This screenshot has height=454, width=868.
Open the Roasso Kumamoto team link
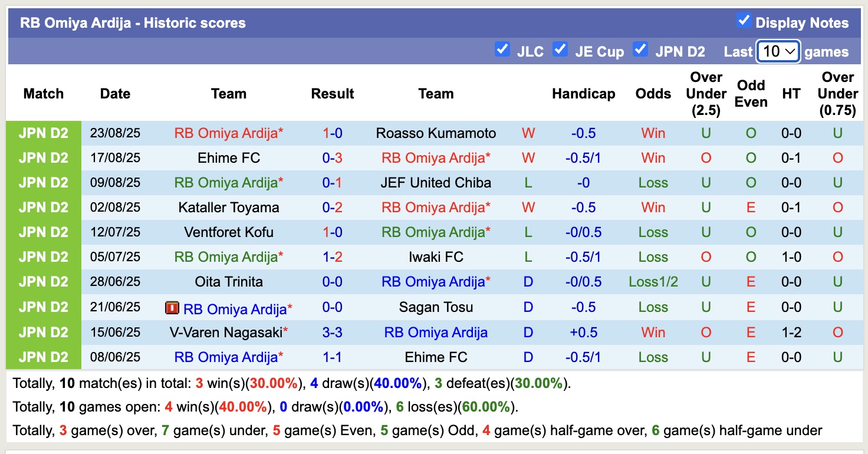[436, 133]
